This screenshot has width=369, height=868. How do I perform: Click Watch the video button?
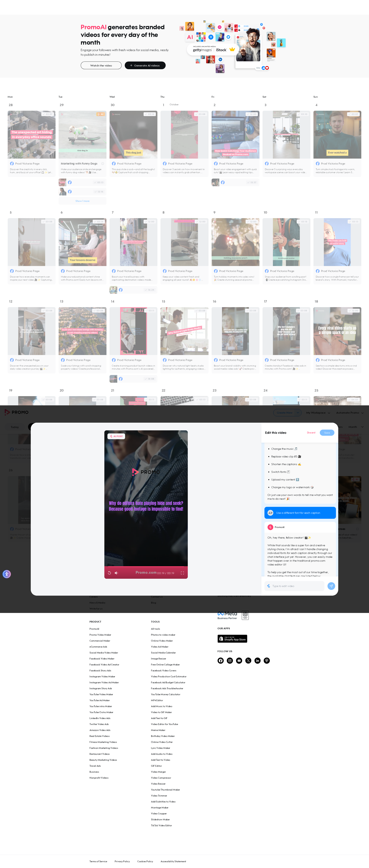click(x=101, y=65)
